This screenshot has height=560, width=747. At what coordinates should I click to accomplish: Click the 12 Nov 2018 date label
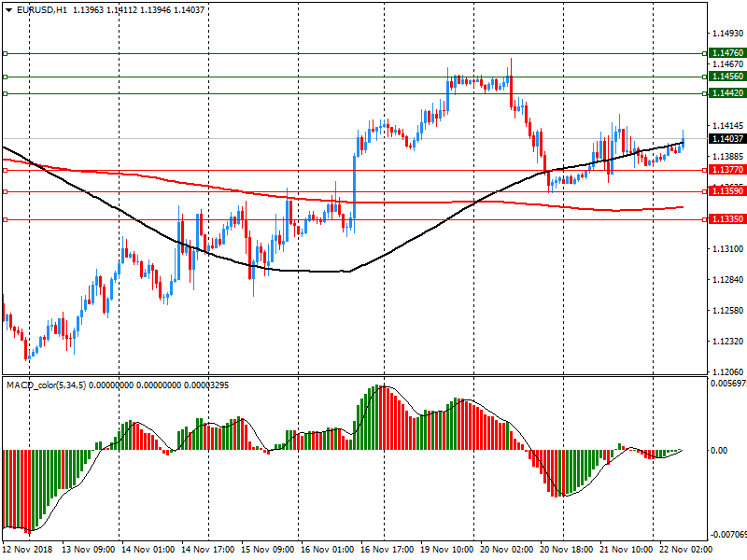pos(29,550)
